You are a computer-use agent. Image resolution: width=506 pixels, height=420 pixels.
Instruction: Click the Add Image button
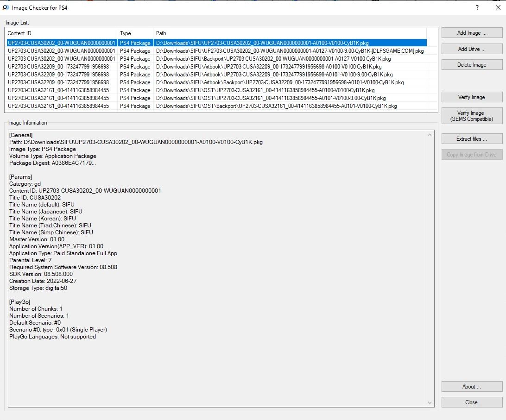pyautogui.click(x=471, y=33)
